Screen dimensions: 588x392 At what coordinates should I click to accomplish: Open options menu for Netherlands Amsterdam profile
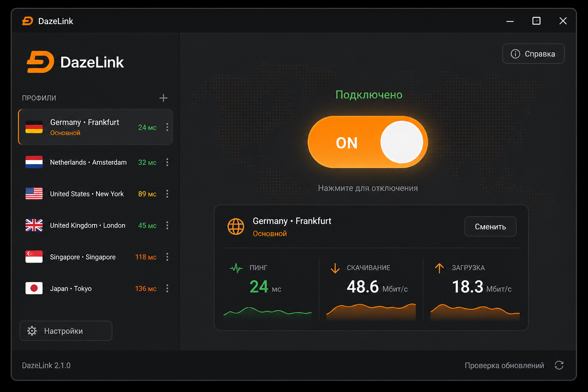[167, 162]
